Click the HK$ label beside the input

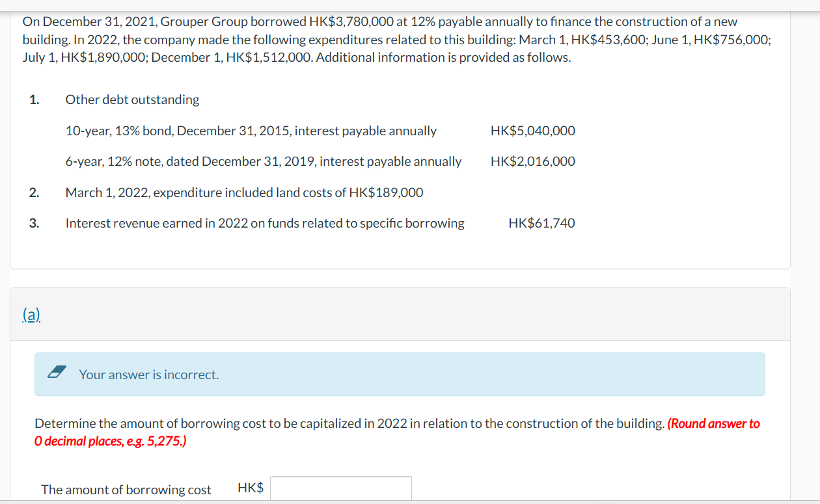coord(250,488)
